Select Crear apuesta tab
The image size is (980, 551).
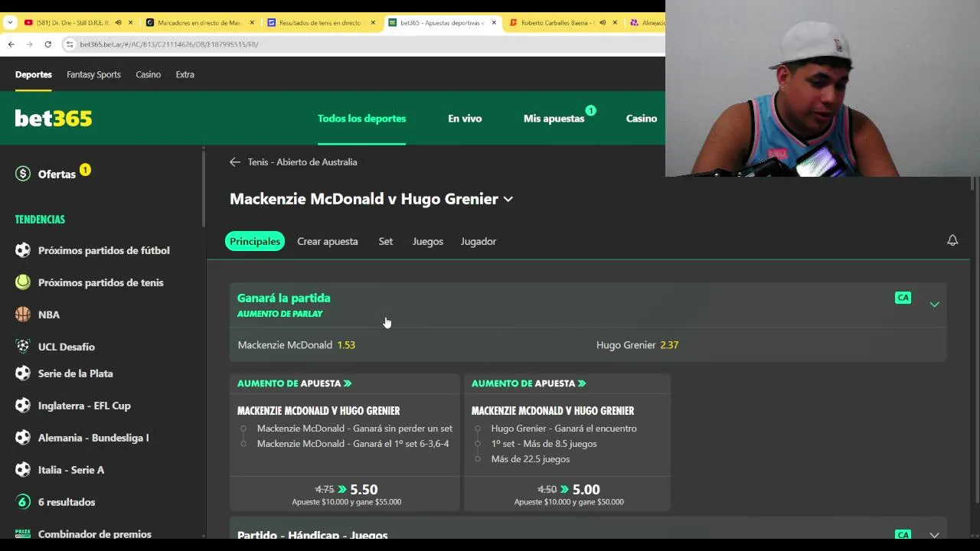(328, 241)
